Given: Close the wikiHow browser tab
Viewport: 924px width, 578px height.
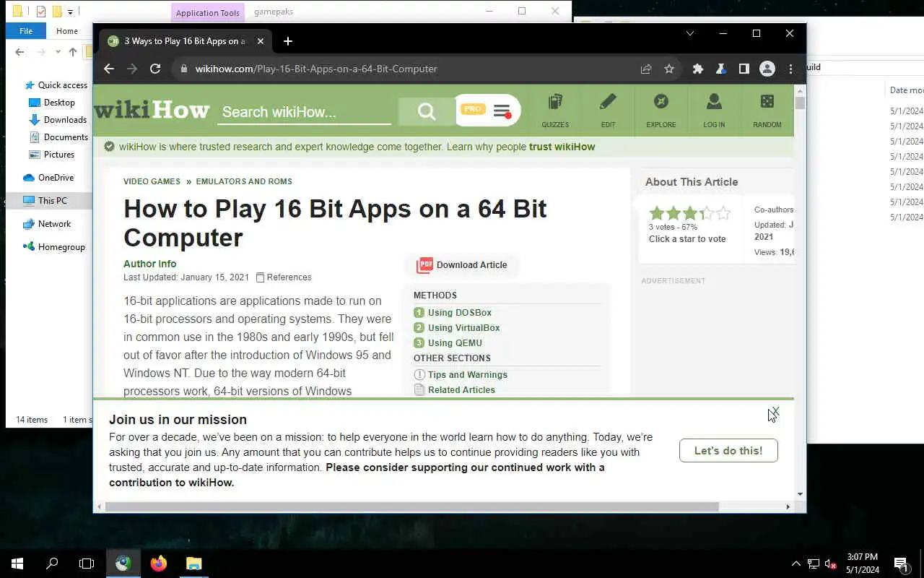Looking at the screenshot, I should (261, 41).
